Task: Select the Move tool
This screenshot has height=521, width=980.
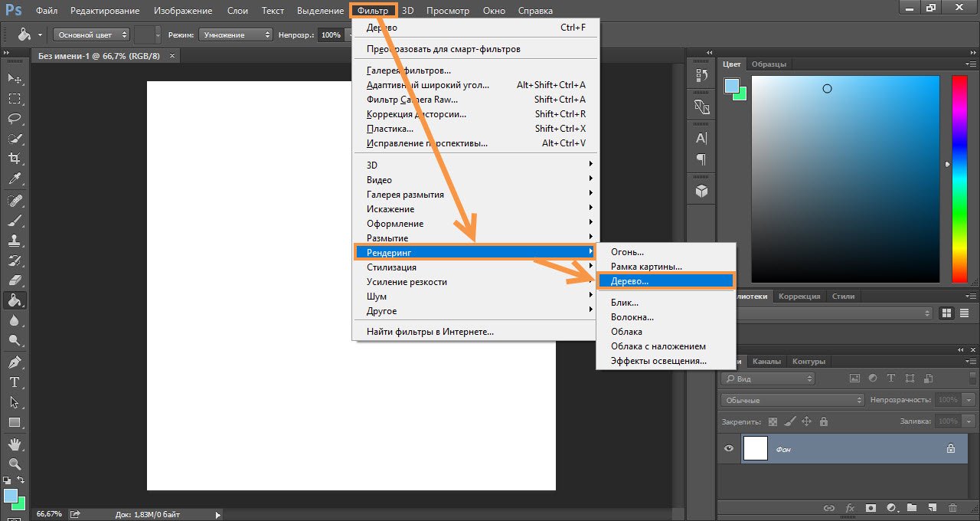Action: point(15,78)
